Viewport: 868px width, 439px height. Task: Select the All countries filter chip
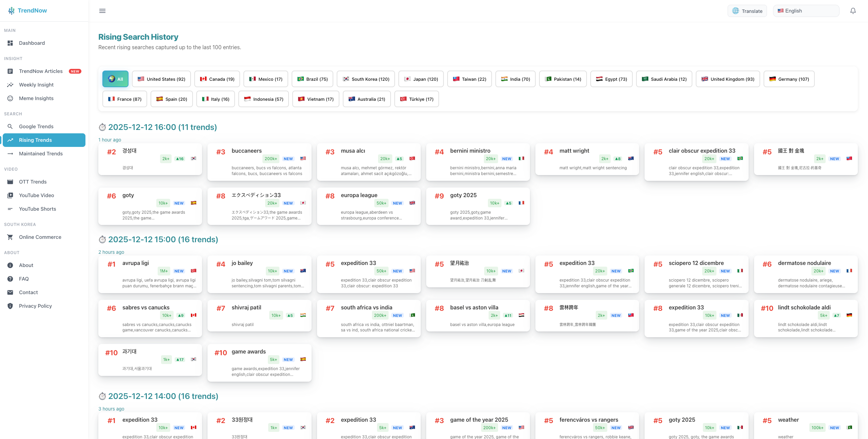pyautogui.click(x=115, y=79)
